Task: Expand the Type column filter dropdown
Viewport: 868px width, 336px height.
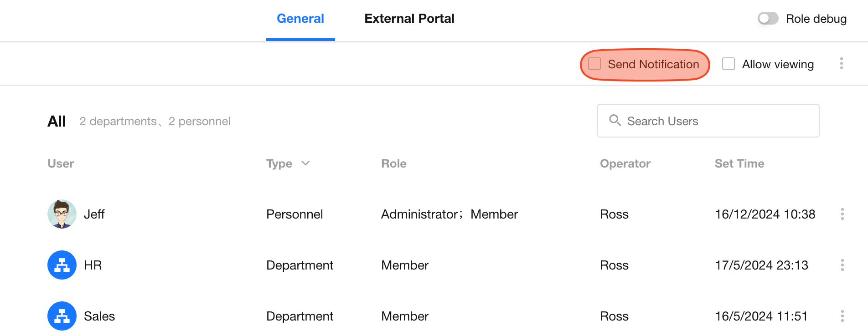Action: [305, 163]
